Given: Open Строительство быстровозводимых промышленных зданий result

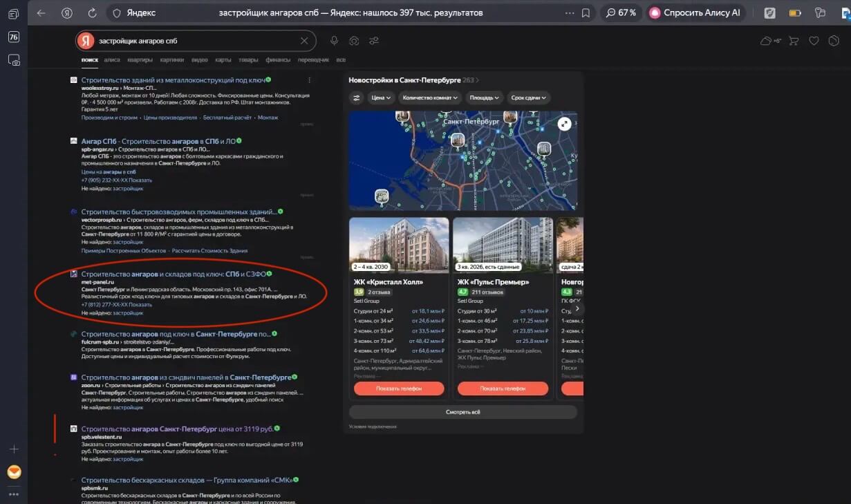Looking at the screenshot, I should (178, 212).
